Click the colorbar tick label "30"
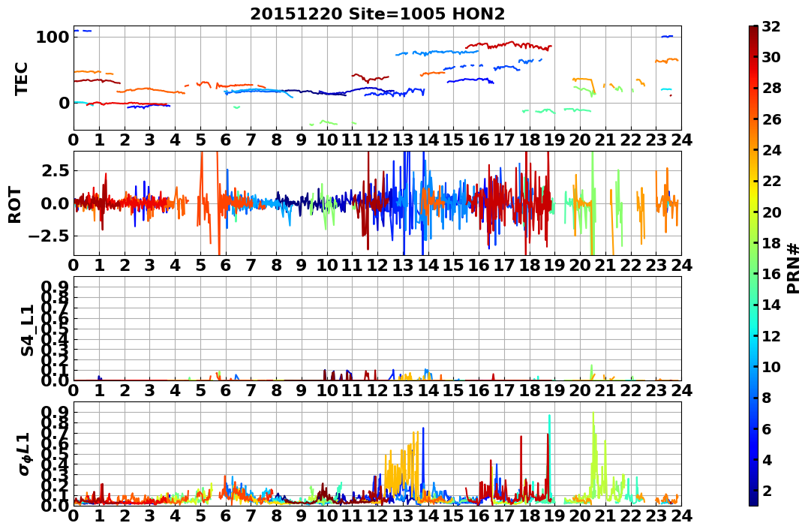Image resolution: width=808 pixels, height=532 pixels. coord(771,58)
